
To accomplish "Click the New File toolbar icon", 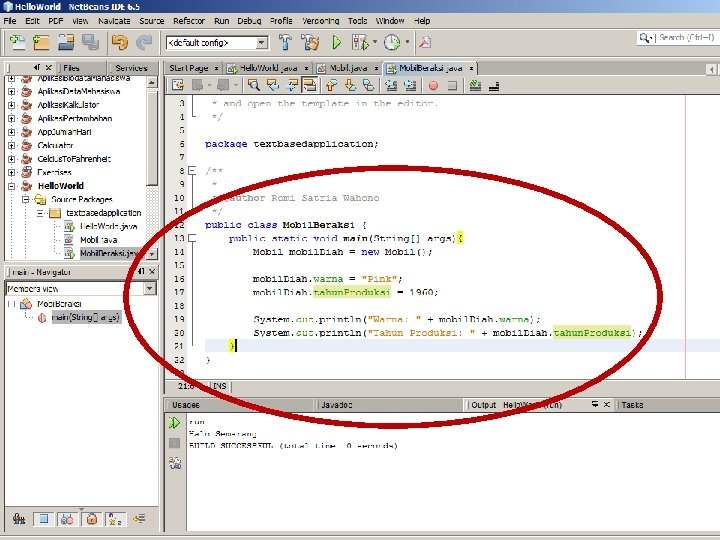I will pos(18,42).
